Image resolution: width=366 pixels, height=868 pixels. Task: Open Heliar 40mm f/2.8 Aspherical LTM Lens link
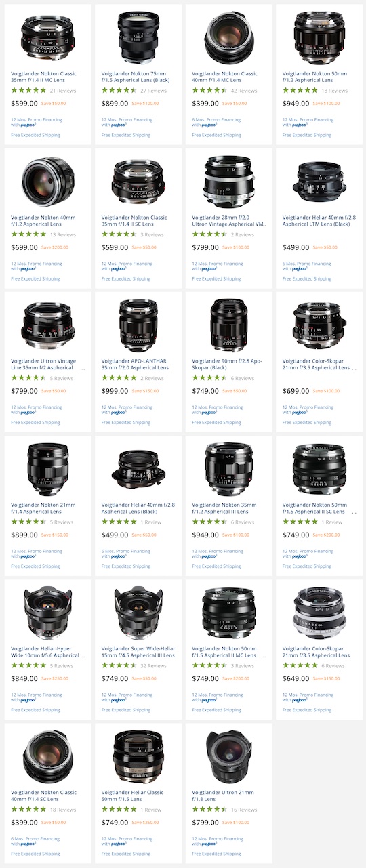click(318, 220)
